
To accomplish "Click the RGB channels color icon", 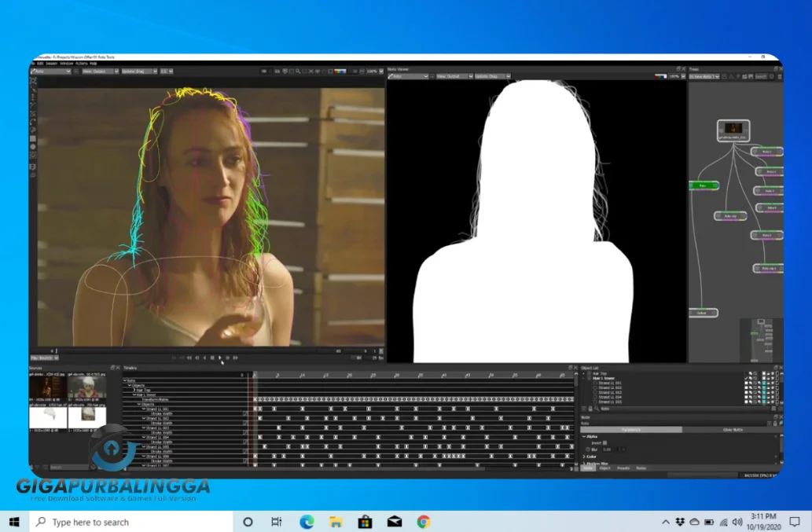I will pos(340,72).
